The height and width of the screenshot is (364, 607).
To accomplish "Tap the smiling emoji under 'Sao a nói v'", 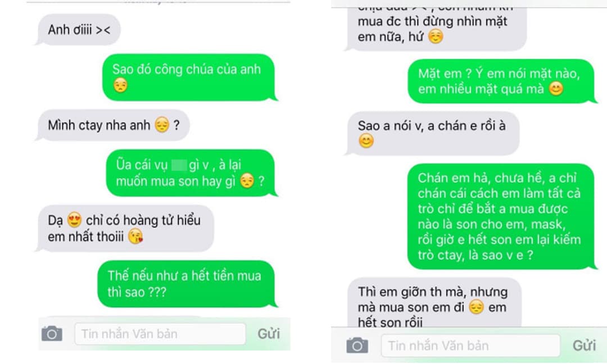I will point(366,141).
